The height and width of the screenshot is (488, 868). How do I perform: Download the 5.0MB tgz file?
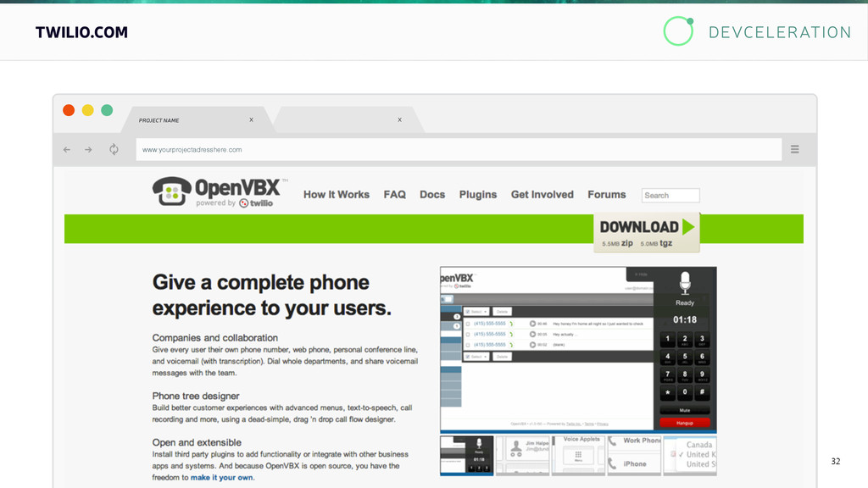pos(657,243)
